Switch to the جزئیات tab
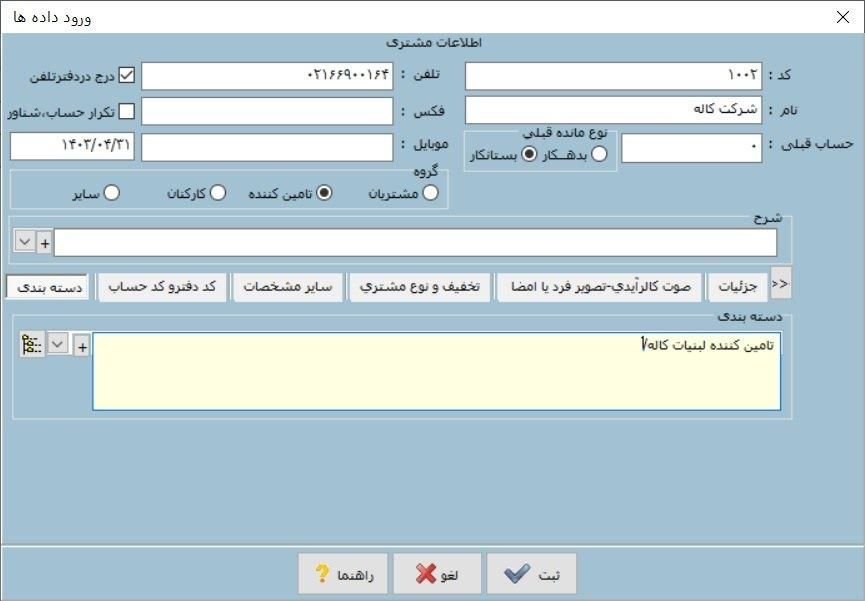 (738, 286)
